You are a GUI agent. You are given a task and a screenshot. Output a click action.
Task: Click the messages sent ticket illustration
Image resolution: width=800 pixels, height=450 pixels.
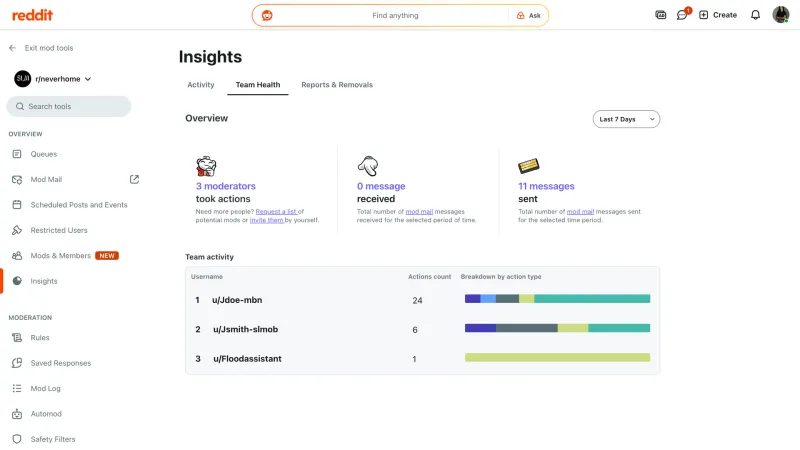529,166
